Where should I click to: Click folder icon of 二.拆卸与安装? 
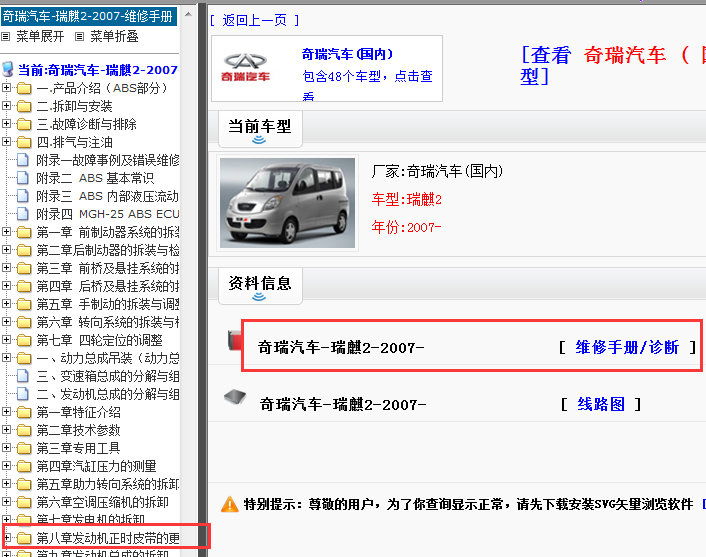tap(24, 106)
